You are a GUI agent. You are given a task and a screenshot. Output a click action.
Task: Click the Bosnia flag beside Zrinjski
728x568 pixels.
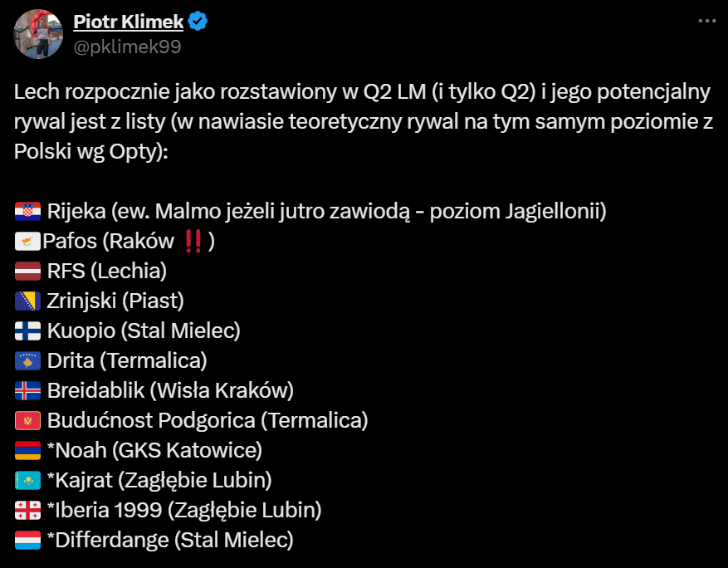pos(28,301)
